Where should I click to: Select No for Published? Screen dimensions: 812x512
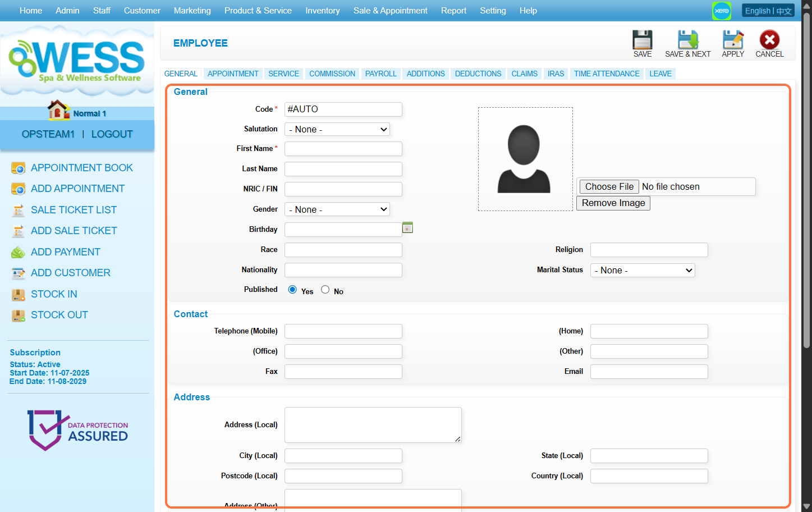[x=325, y=290]
